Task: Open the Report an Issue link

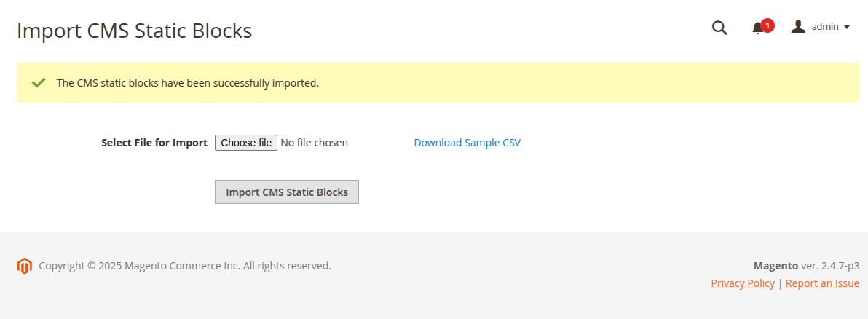Action: (822, 283)
